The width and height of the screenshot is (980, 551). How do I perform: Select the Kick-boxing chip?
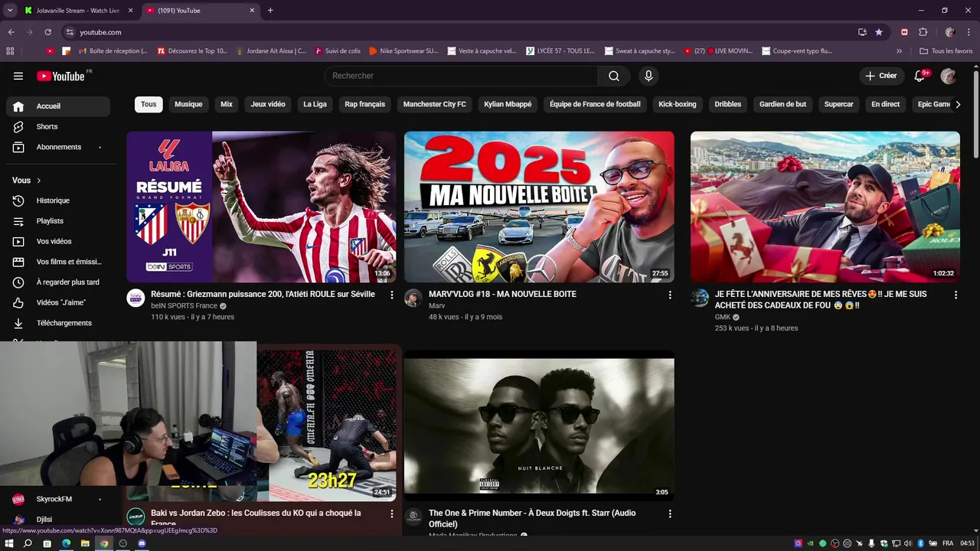pyautogui.click(x=678, y=104)
